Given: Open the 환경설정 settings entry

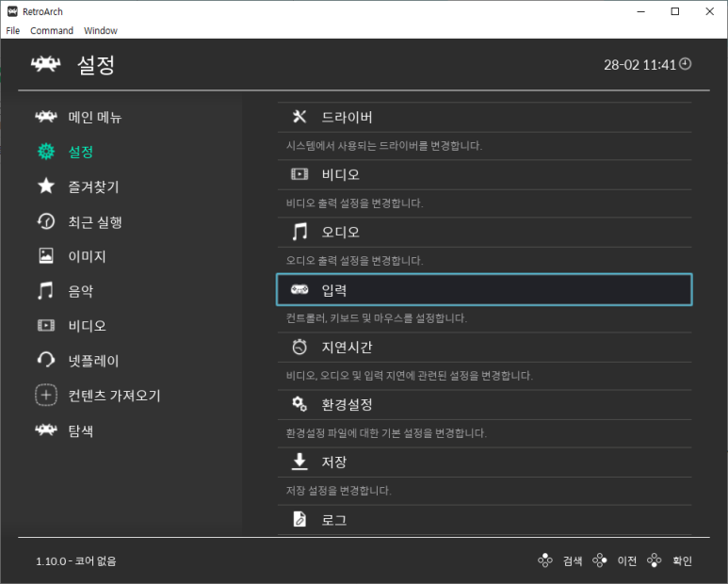Looking at the screenshot, I should [484, 404].
